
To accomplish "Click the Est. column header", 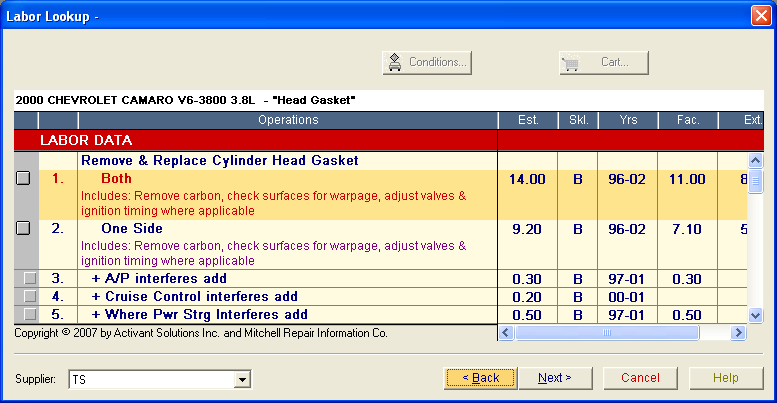I will click(x=527, y=120).
